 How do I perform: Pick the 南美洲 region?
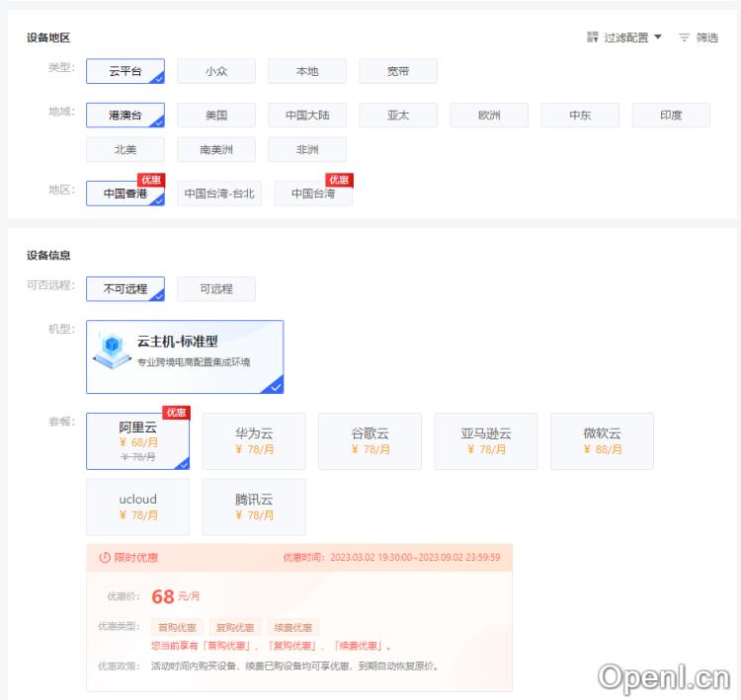(x=216, y=150)
